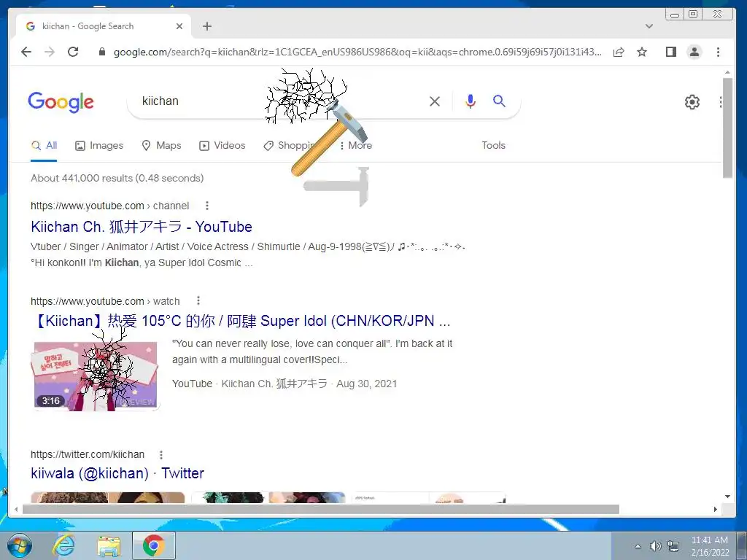The height and width of the screenshot is (560, 747).
Task: Switch to Maps results tab
Action: pos(161,146)
